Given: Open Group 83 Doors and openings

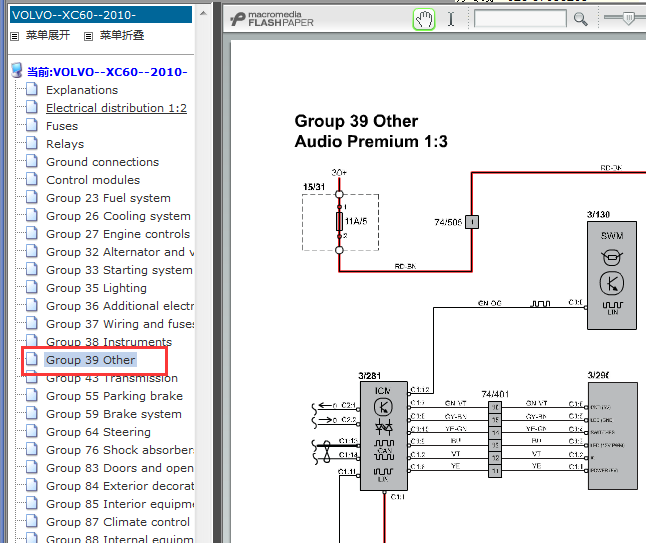Looking at the screenshot, I should pos(120,468).
